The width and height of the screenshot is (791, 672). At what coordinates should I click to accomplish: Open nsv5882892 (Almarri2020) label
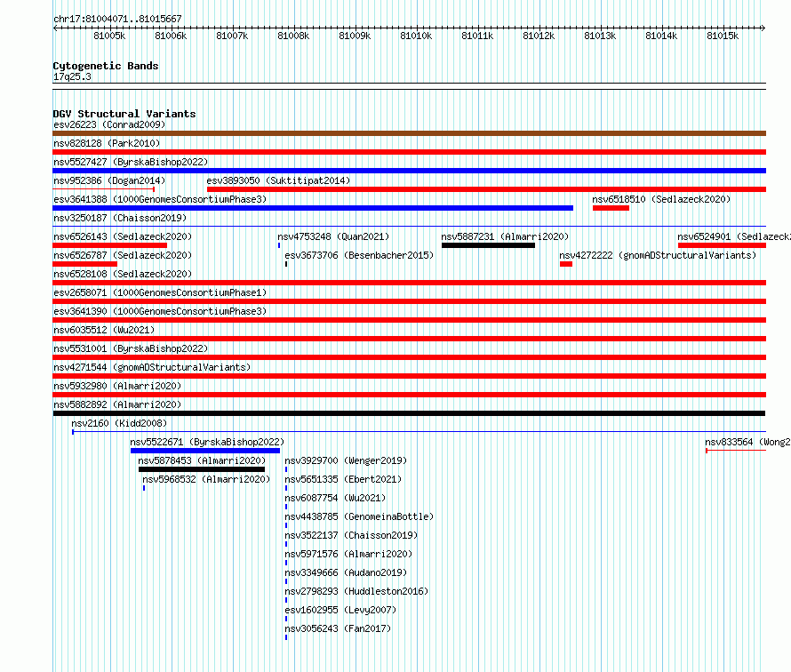[117, 404]
